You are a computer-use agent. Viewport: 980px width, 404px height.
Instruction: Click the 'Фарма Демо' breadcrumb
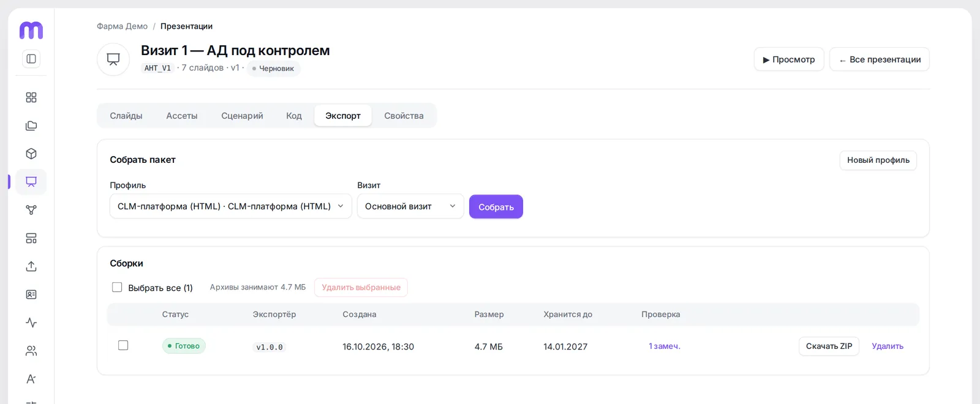point(122,26)
